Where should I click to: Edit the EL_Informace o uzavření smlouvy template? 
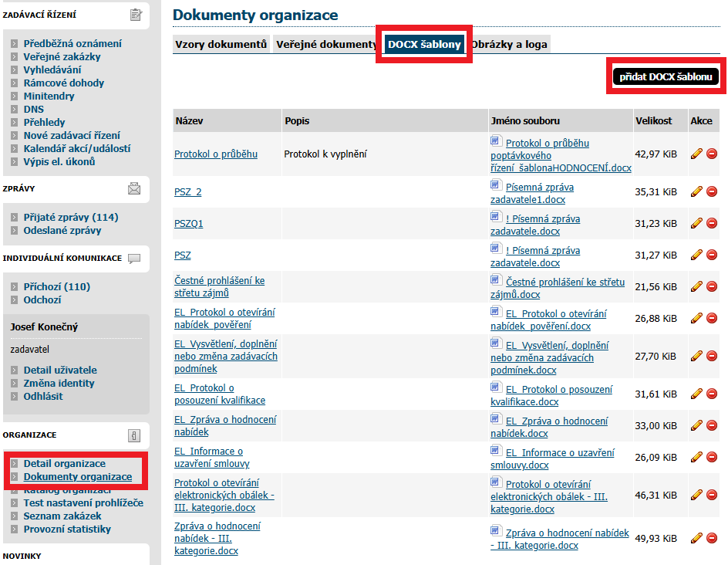(696, 457)
